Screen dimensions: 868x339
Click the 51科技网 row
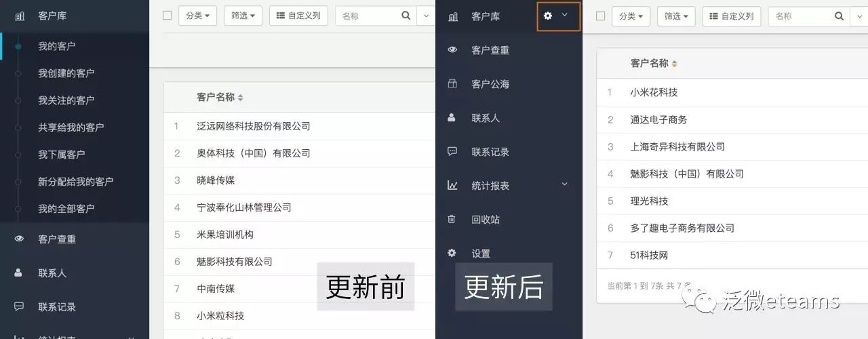[x=732, y=255]
